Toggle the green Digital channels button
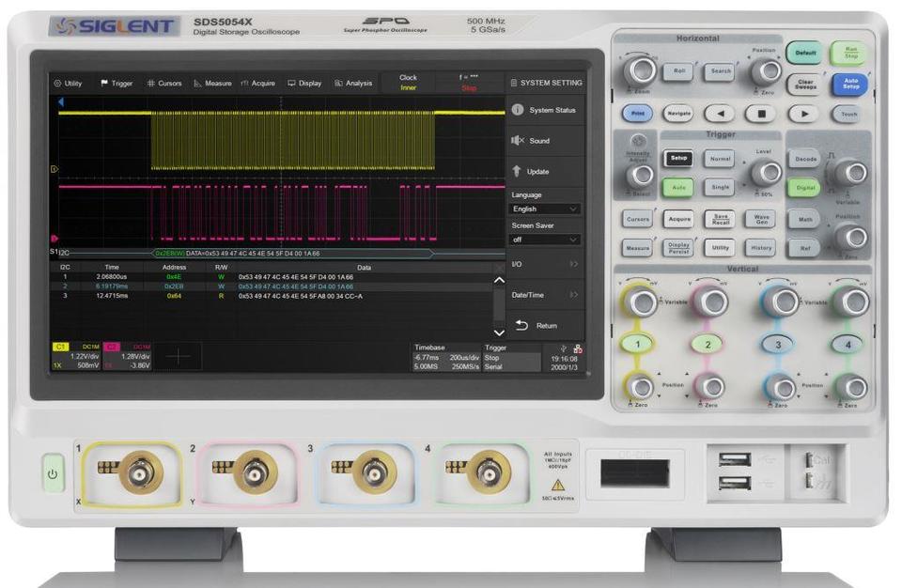The width and height of the screenshot is (902, 588). [x=804, y=188]
